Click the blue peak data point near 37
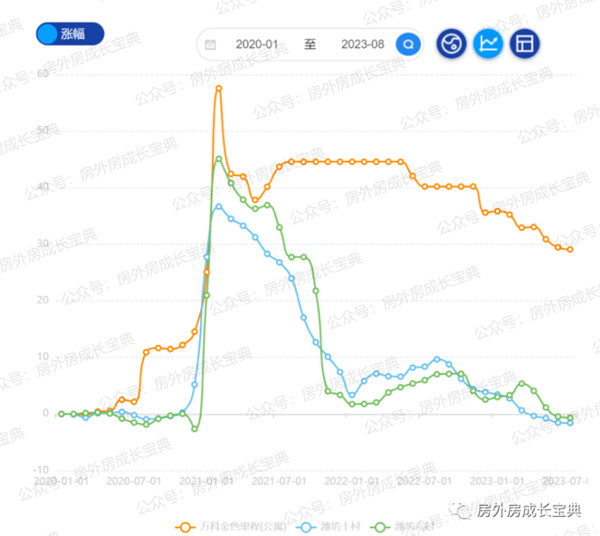Viewport: 600px width, 536px height. point(219,207)
